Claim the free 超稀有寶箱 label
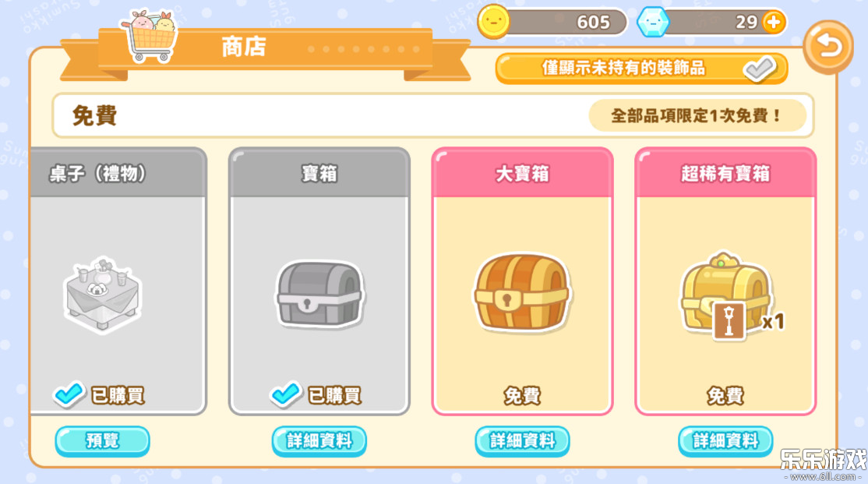Image resolution: width=868 pixels, height=484 pixels. [725, 395]
